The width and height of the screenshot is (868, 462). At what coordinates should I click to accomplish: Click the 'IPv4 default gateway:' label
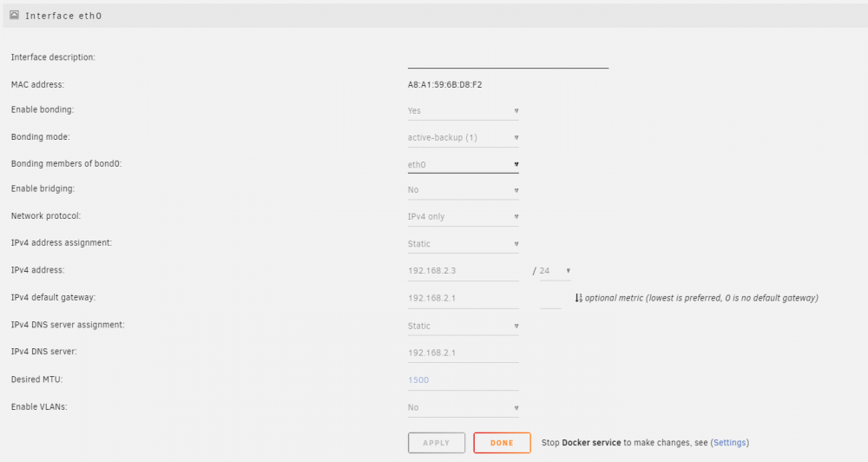pyautogui.click(x=53, y=298)
